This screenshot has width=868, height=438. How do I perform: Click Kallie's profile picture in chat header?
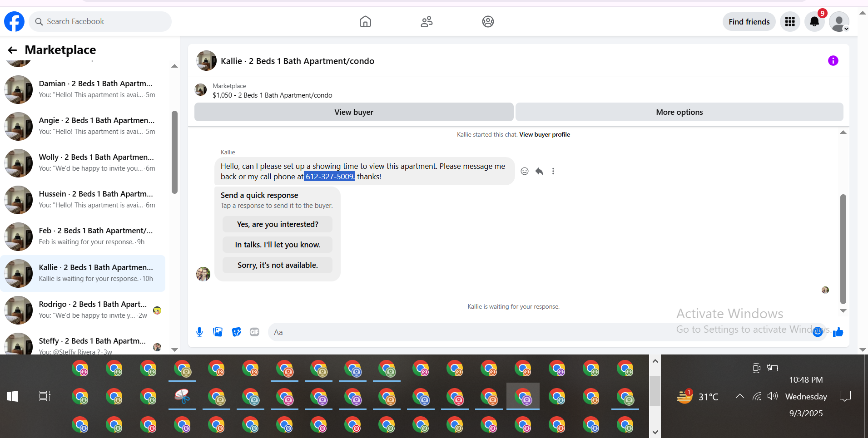click(206, 61)
